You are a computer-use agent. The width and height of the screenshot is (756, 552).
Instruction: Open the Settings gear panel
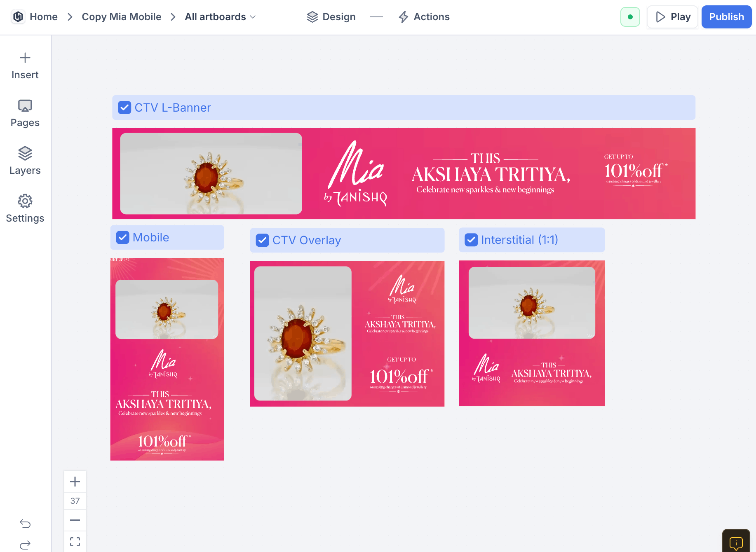click(25, 209)
